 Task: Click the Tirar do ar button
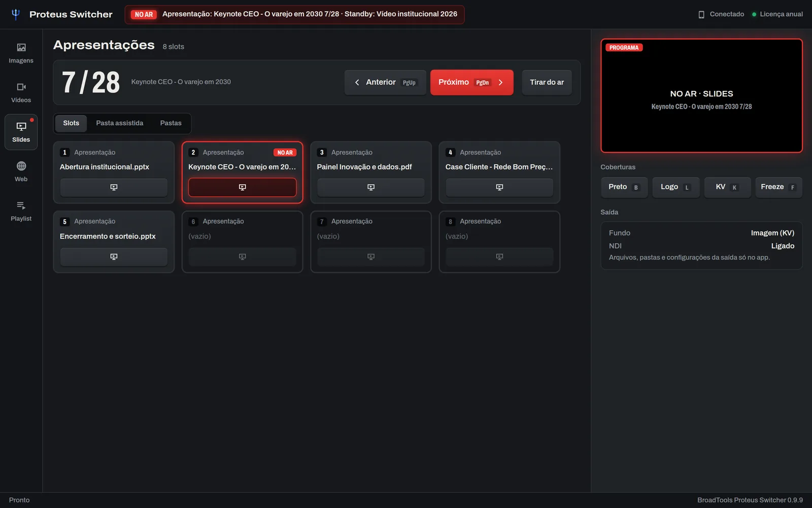[547, 82]
